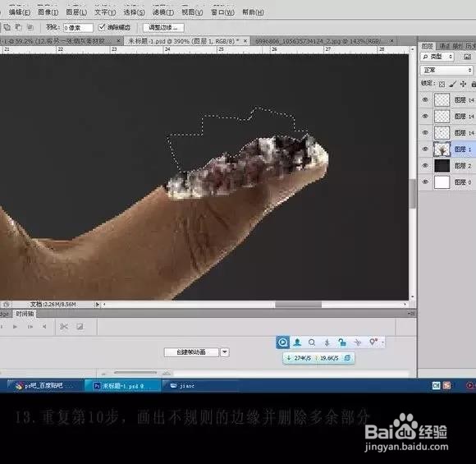
Task: Click the user silhouette icon in floating toolbar
Action: coord(297,342)
